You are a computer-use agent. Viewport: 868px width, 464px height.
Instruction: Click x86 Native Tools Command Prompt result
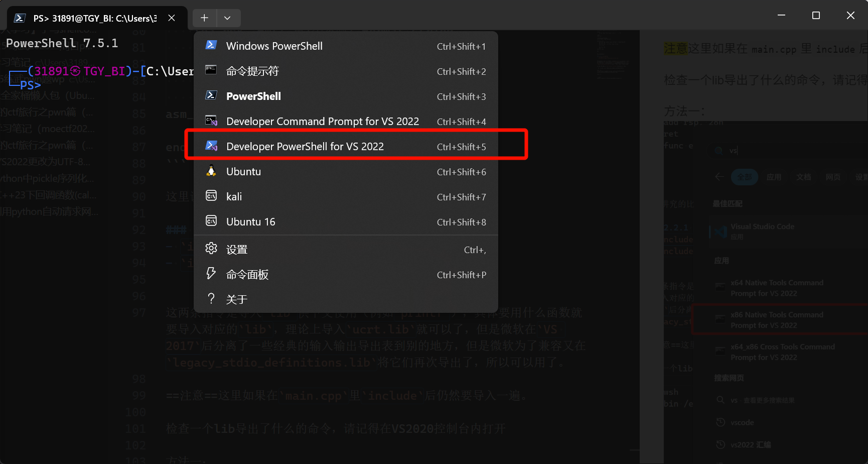pos(788,320)
